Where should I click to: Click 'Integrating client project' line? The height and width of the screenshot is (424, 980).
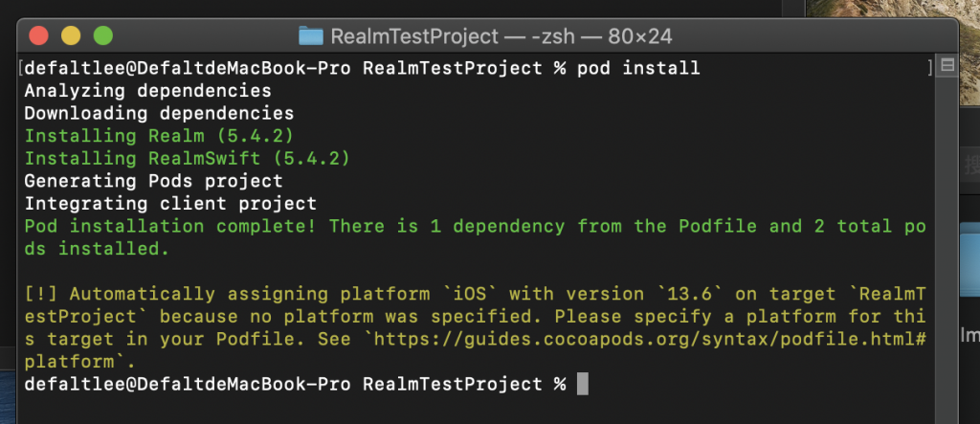pyautogui.click(x=170, y=204)
